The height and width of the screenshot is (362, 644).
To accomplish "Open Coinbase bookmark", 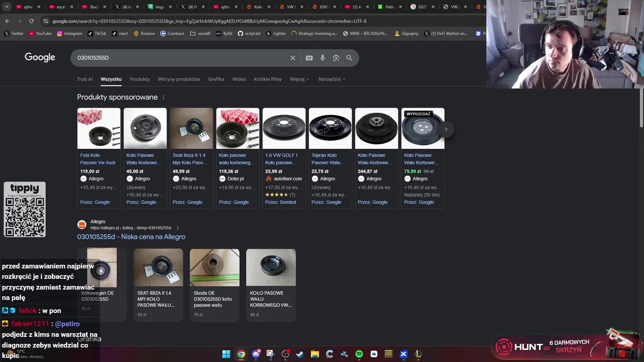I will [172, 34].
